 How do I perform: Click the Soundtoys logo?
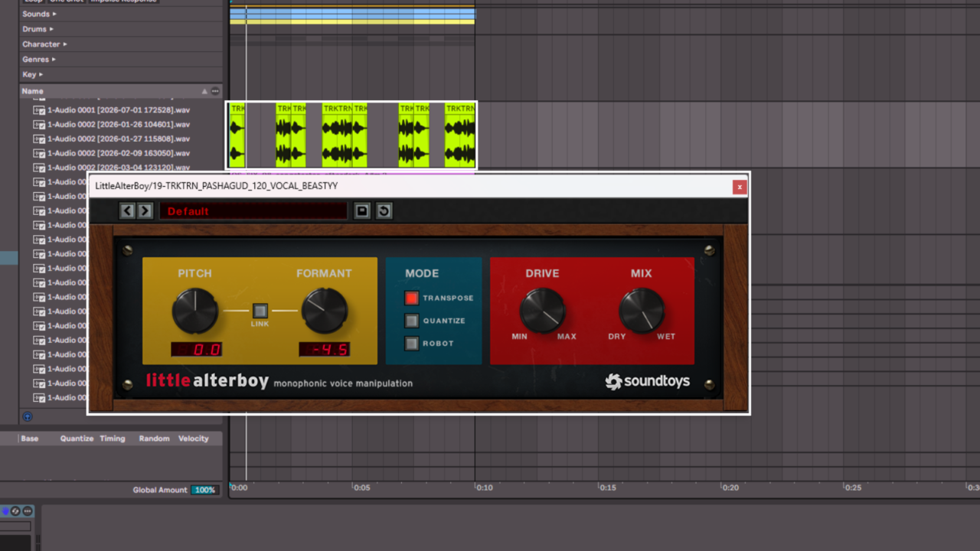click(648, 381)
